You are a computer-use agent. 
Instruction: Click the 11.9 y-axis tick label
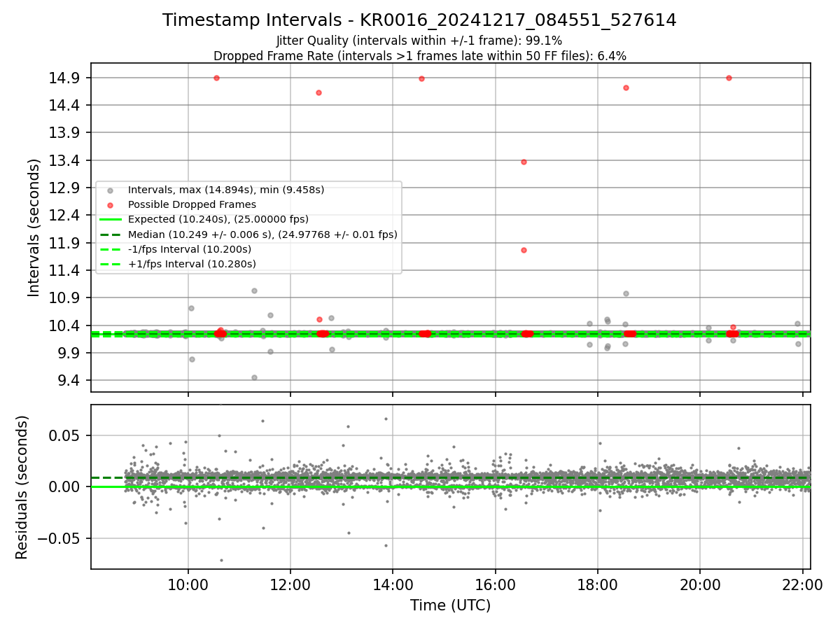point(65,243)
